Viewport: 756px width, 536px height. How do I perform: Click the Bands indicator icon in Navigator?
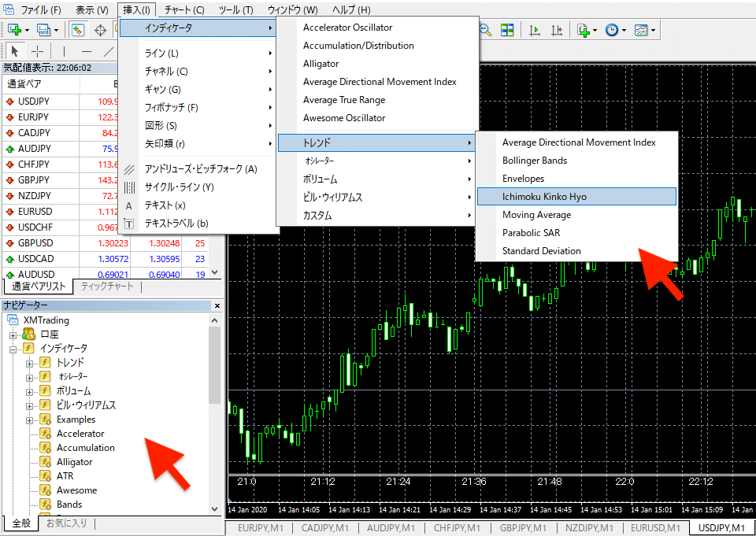point(46,505)
